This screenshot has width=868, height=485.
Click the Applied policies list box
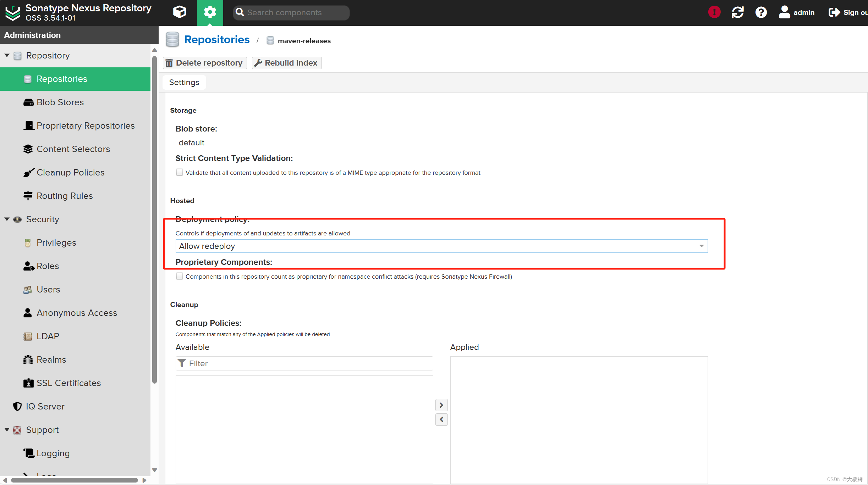point(579,420)
